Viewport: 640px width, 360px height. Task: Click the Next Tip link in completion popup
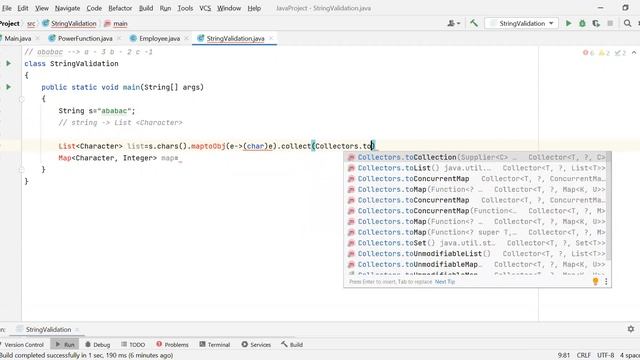(445, 282)
